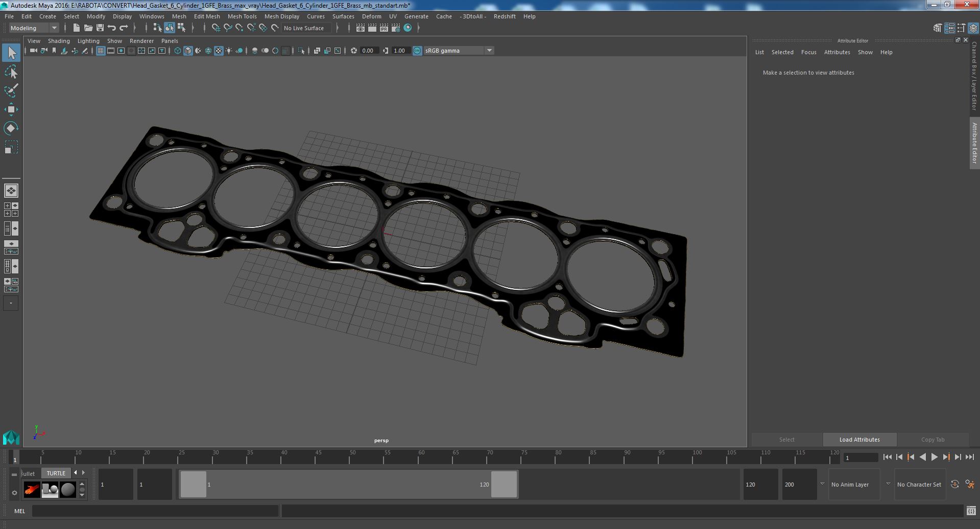
Task: Toggle snap to points
Action: click(x=240, y=28)
